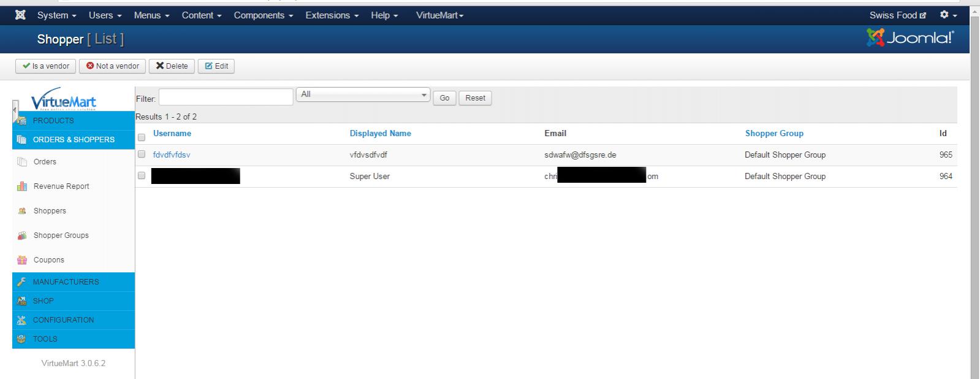Open the settings gear menu

(948, 15)
